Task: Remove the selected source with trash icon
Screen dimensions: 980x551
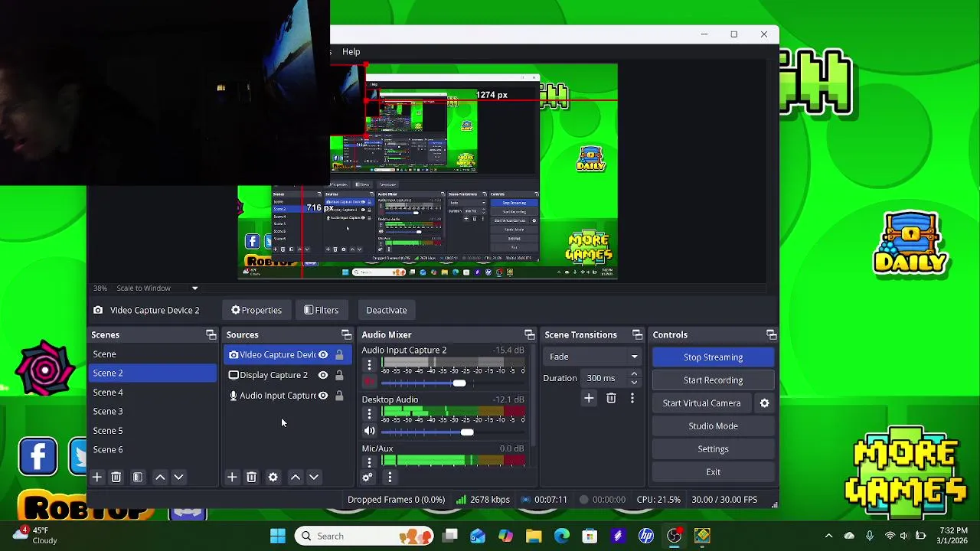Action: [251, 477]
